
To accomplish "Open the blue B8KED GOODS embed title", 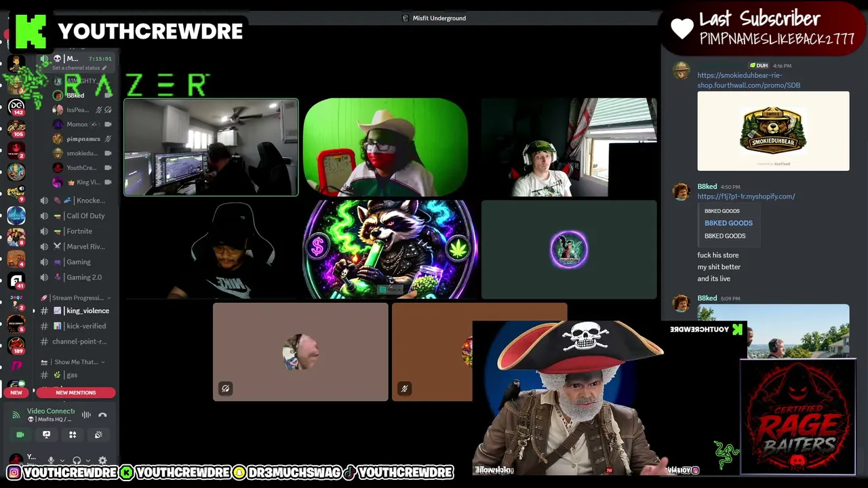I will 728,223.
